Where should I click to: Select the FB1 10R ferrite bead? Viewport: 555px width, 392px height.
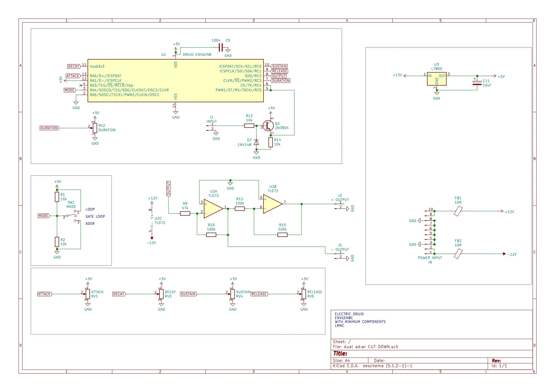pos(458,211)
